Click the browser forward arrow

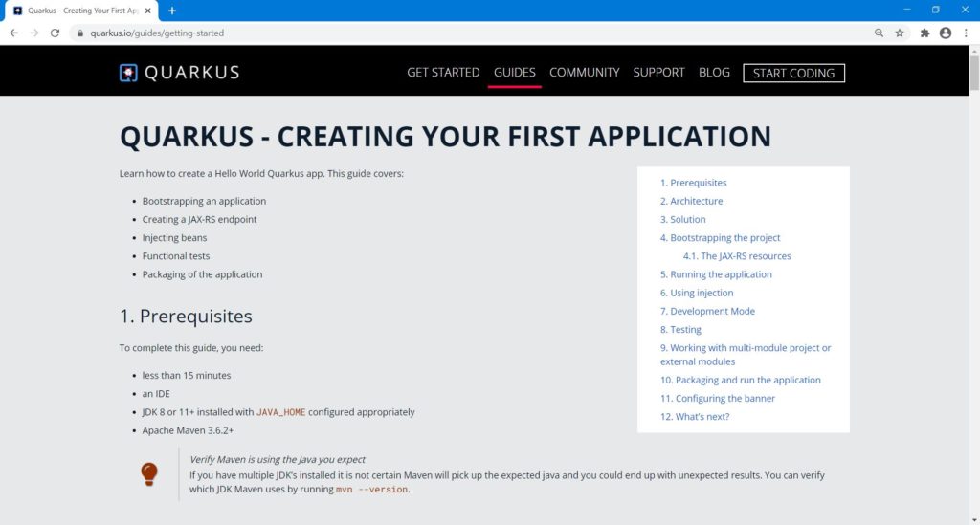(34, 33)
